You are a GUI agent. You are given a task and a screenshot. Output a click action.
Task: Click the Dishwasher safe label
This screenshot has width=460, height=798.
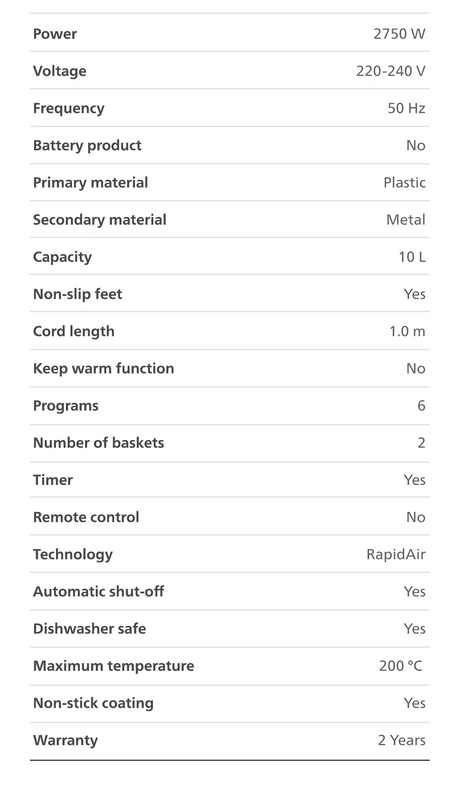click(90, 629)
